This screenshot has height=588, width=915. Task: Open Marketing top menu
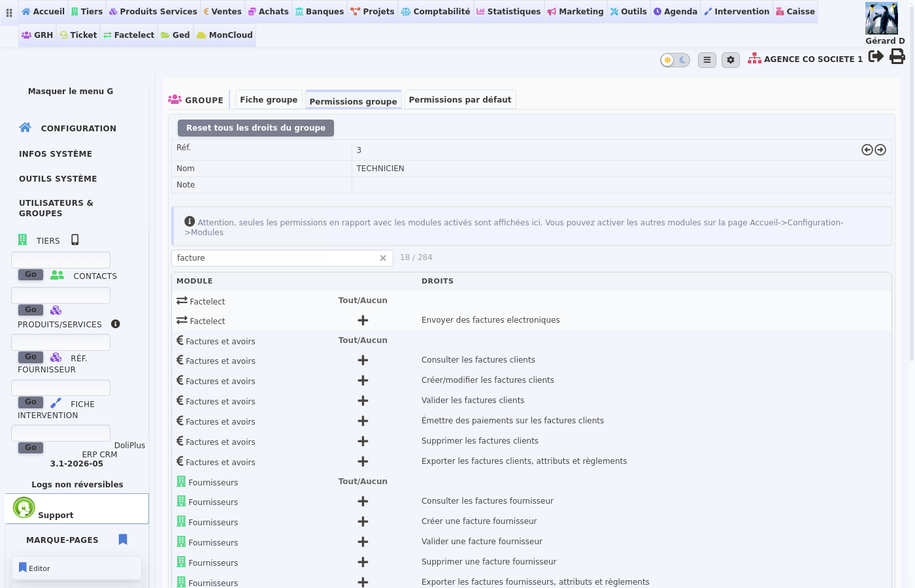575,12
